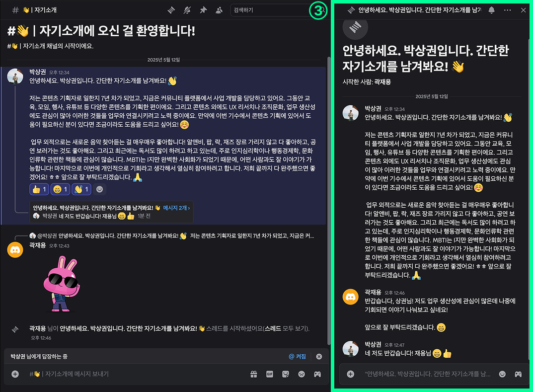Show member list icon in header
This screenshot has width=533, height=392.
pos(219,10)
